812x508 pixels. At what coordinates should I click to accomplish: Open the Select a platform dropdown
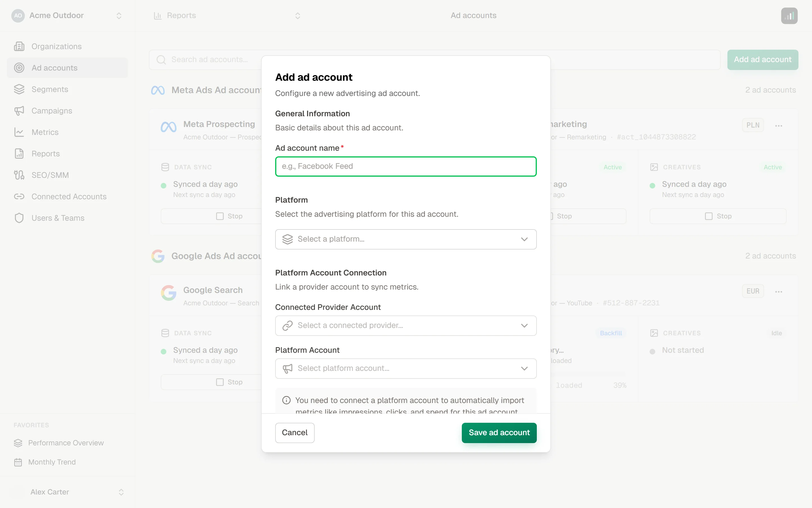pyautogui.click(x=406, y=239)
